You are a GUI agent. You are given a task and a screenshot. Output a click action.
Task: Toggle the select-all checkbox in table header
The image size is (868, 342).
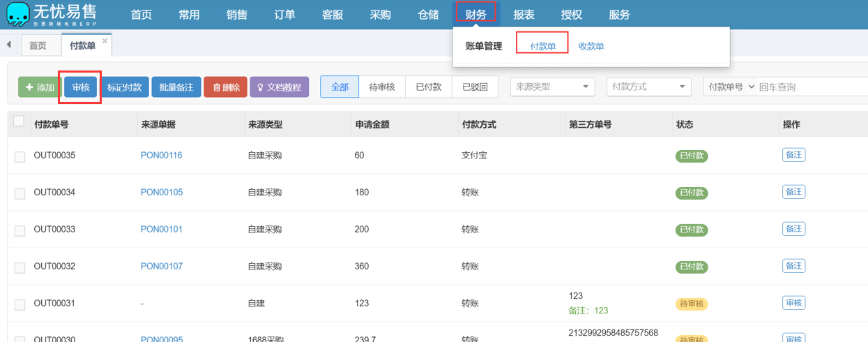[x=20, y=121]
